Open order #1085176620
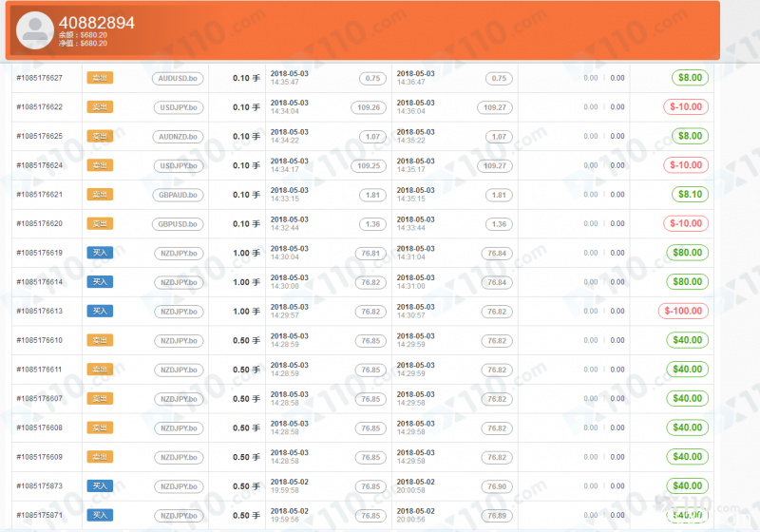 (40, 223)
